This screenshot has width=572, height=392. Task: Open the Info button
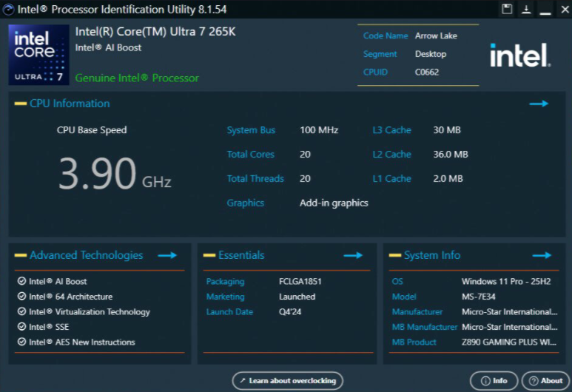pyautogui.click(x=494, y=381)
